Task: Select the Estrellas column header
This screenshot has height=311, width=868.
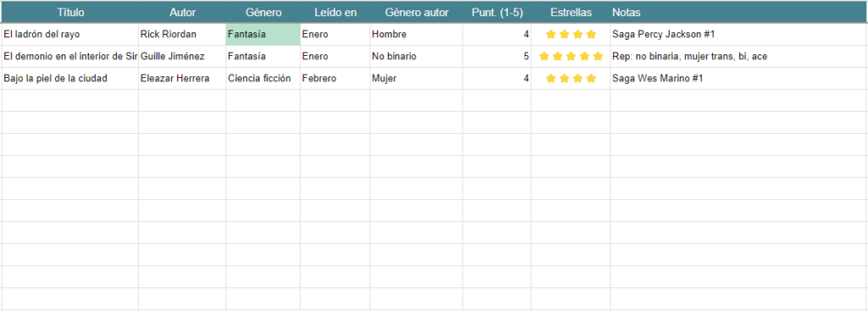Action: click(x=570, y=12)
